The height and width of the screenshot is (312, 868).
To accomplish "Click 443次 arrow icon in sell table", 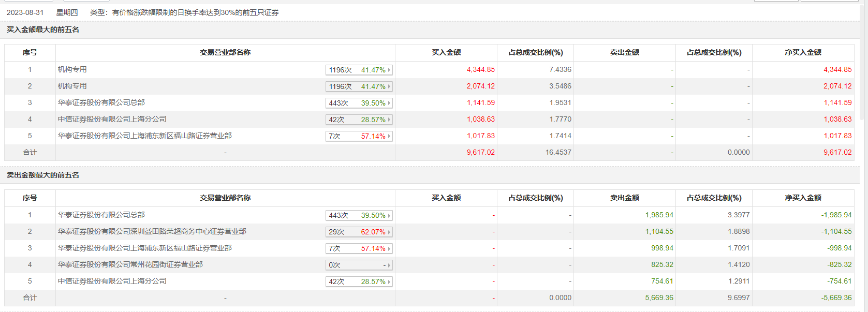I will coord(389,215).
